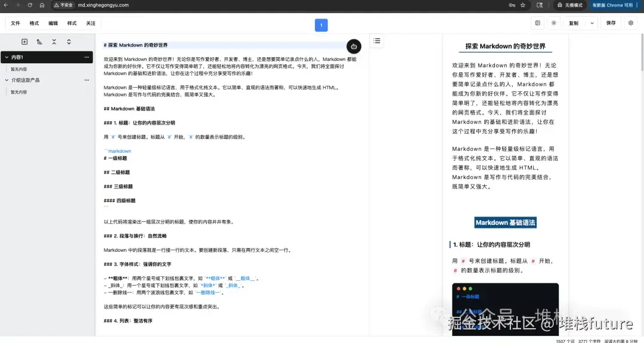Viewport: 644px width, 343px height.
Task: Open the 格式 menu
Action: 34,23
